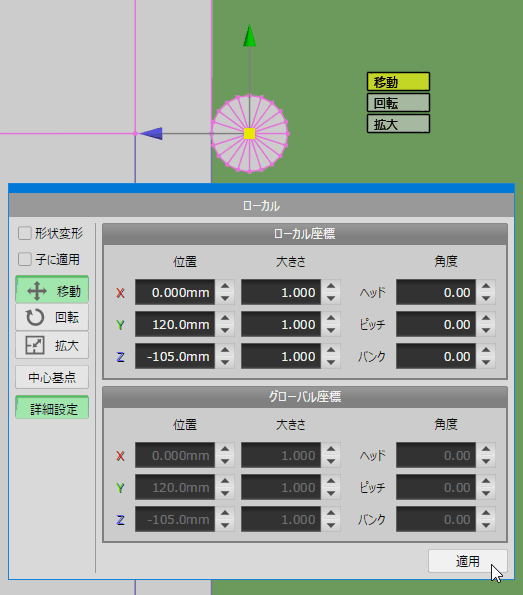This screenshot has width=523, height=595.
Task: Click the local X size 1.000 field
Action: pyautogui.click(x=281, y=292)
